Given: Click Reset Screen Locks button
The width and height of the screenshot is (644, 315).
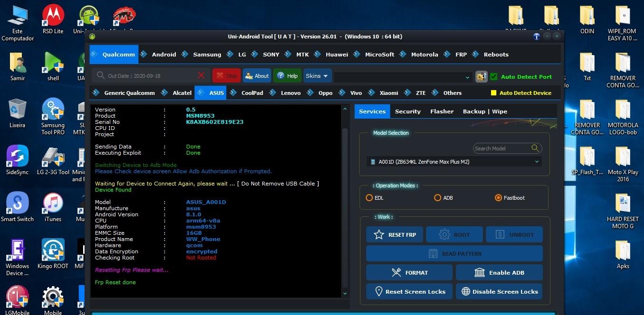Looking at the screenshot, I should coord(409,292).
